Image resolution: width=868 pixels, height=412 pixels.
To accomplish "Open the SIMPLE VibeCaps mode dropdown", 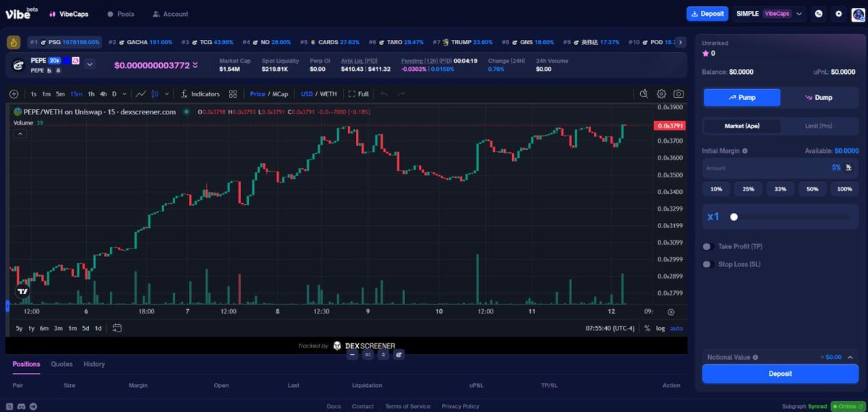I will click(x=770, y=14).
